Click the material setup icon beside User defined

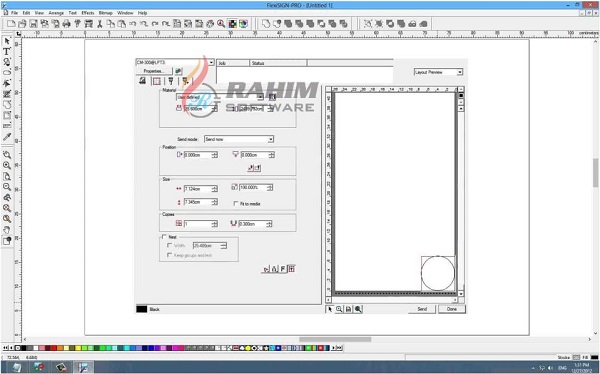pyautogui.click(x=272, y=97)
